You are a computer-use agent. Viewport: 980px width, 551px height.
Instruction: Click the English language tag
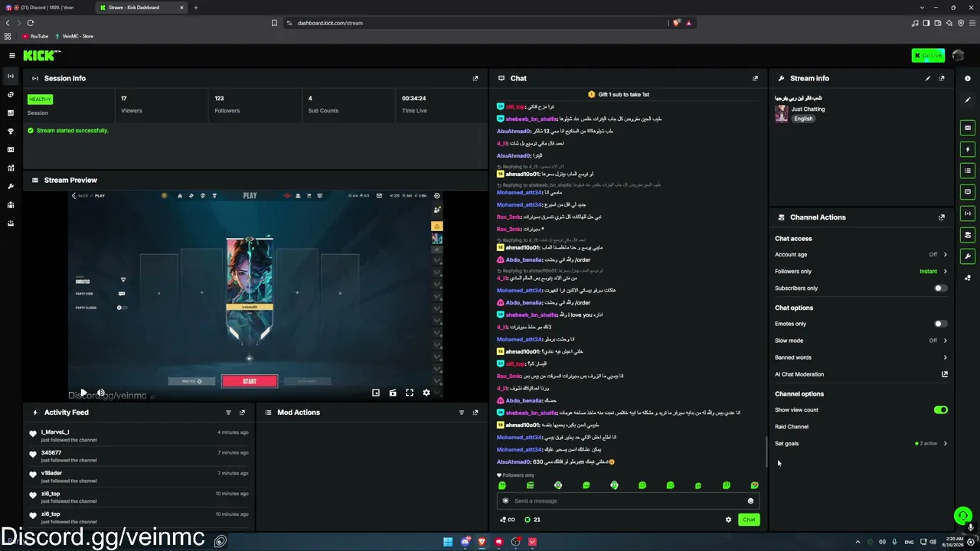click(x=803, y=119)
